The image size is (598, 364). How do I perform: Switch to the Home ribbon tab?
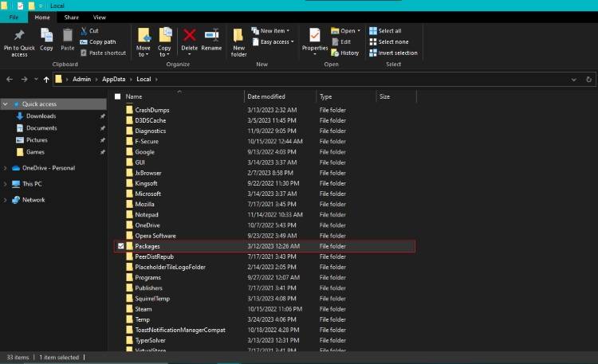[x=42, y=18]
